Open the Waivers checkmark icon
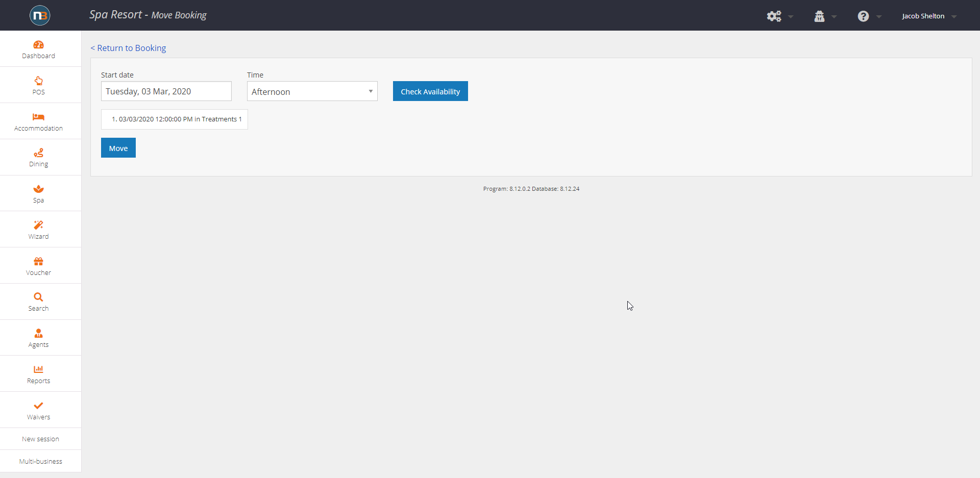 [x=38, y=406]
